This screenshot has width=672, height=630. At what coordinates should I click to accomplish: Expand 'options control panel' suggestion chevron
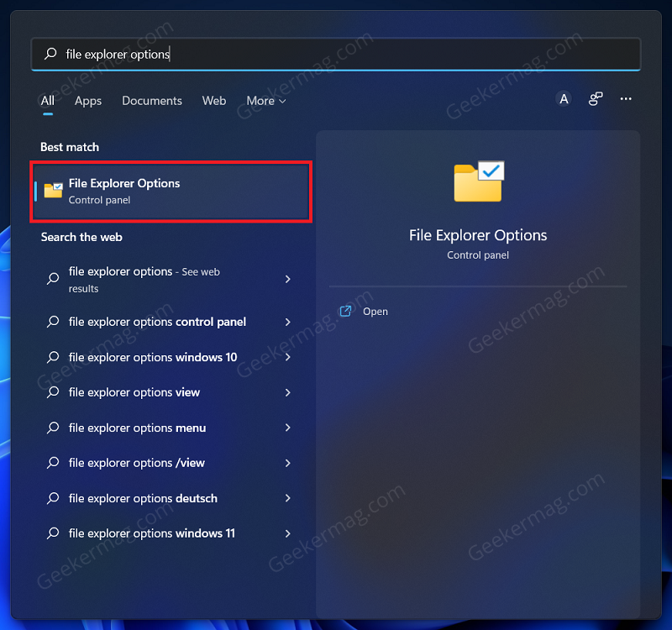(287, 322)
